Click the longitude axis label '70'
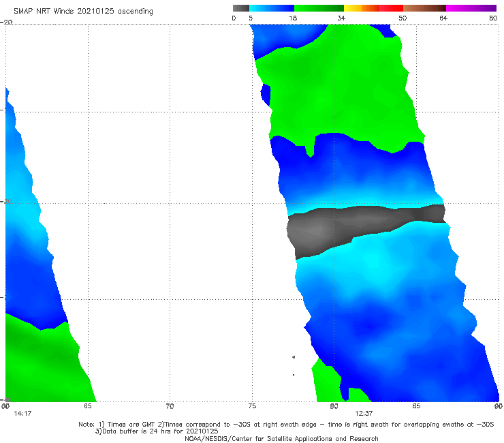The image size is (504, 443). pos(170,406)
